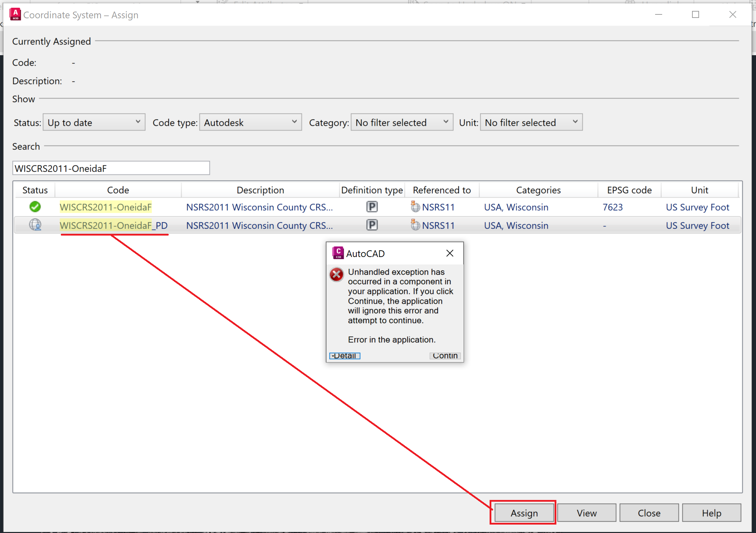
Task: Click the Assign button
Action: pyautogui.click(x=524, y=513)
